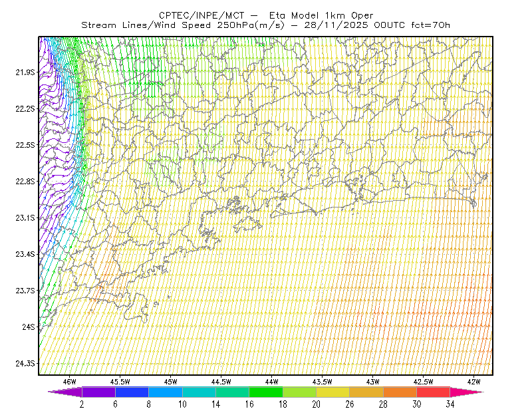Click the left legend arrow below 2 m/s
Image resolution: width=532 pixels, height=411 pixels.
coord(65,392)
